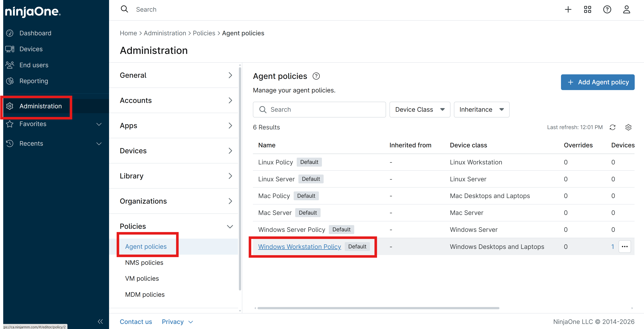Click the Devices column header
Screen dimensions: 644x329
point(623,145)
